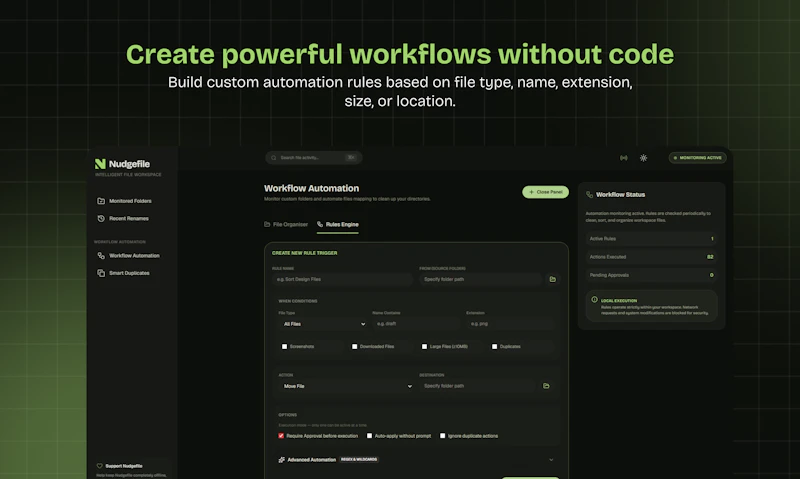Click the Monitored Folders folder icon
Viewport: 800px width, 479px height.
(x=101, y=201)
